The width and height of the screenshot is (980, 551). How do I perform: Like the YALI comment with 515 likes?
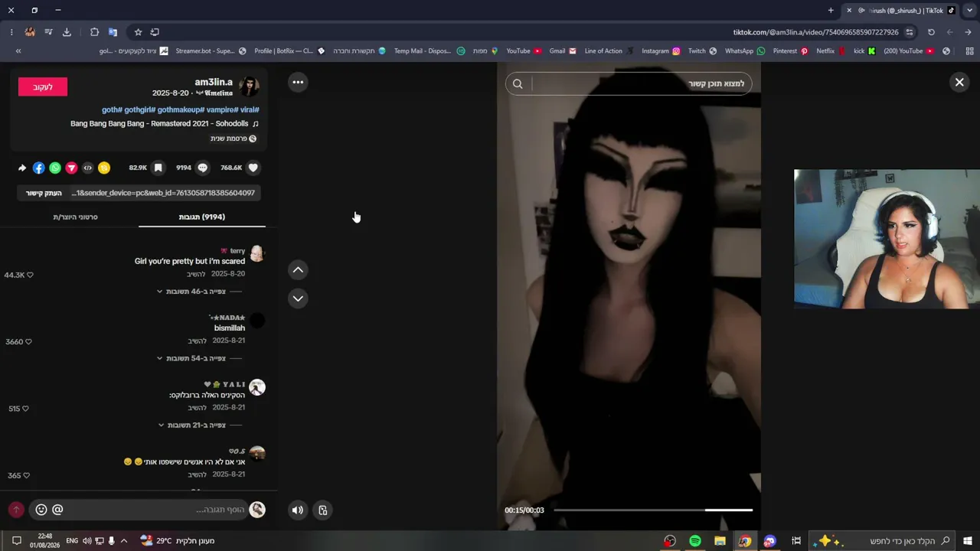pyautogui.click(x=25, y=409)
